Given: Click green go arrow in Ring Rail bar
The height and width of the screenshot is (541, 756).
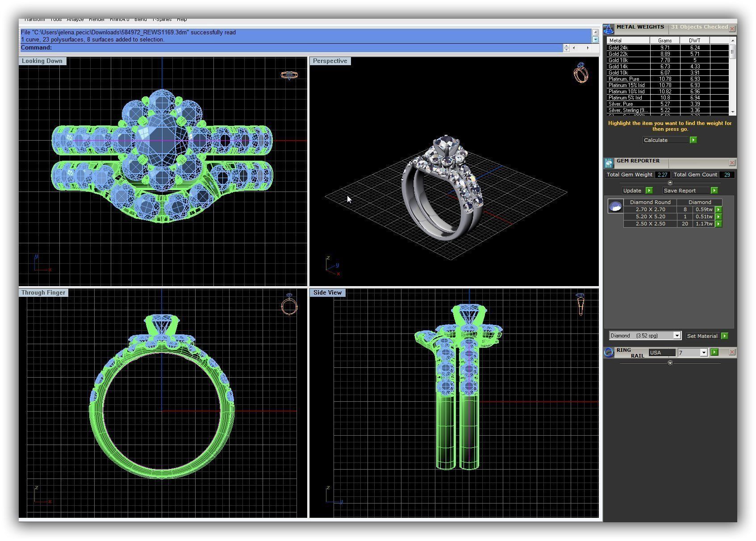Looking at the screenshot, I should click(x=714, y=352).
